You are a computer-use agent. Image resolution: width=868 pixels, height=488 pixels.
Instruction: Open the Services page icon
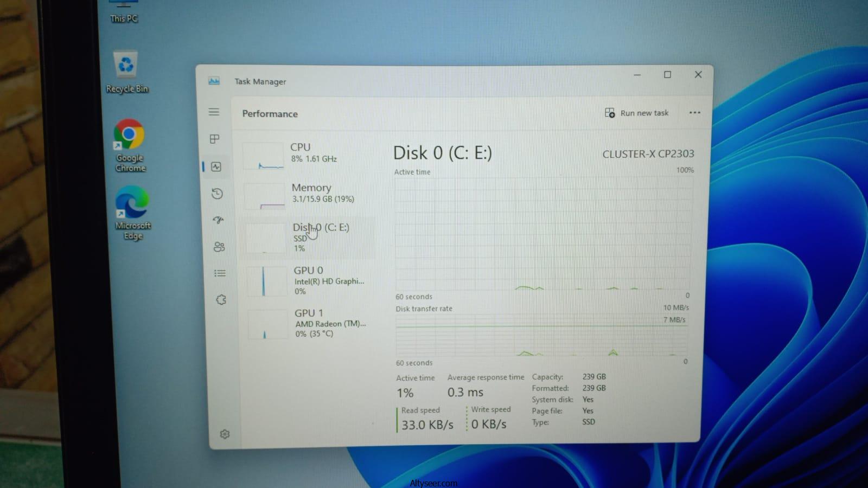pyautogui.click(x=221, y=300)
